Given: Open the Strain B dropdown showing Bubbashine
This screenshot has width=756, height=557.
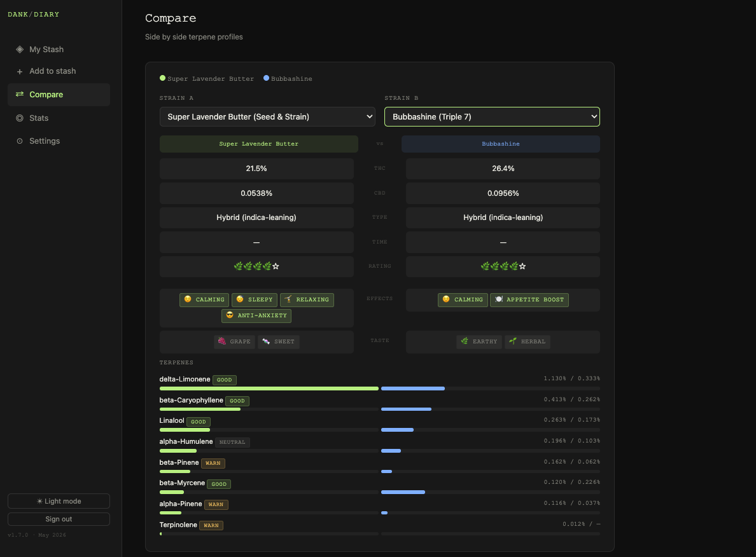Looking at the screenshot, I should (x=493, y=116).
